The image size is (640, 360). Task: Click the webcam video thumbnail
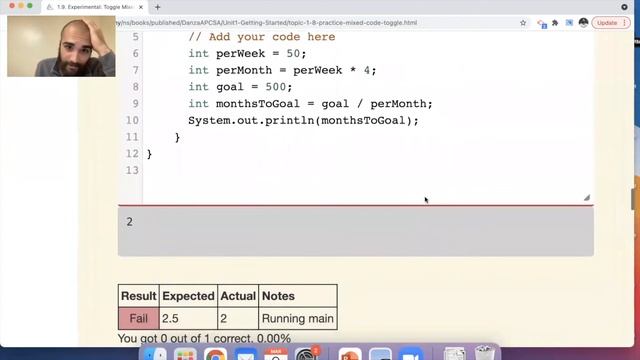(61, 46)
